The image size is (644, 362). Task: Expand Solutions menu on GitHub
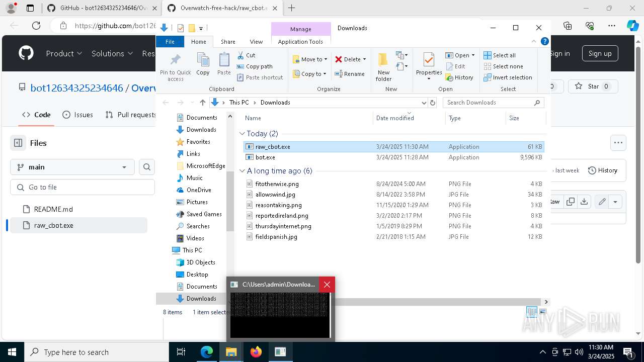pyautogui.click(x=112, y=53)
